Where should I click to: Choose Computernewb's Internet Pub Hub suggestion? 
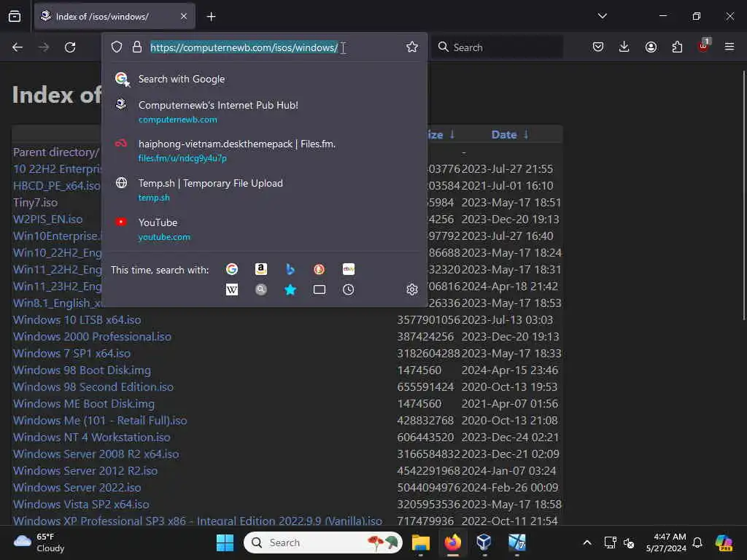[264, 112]
